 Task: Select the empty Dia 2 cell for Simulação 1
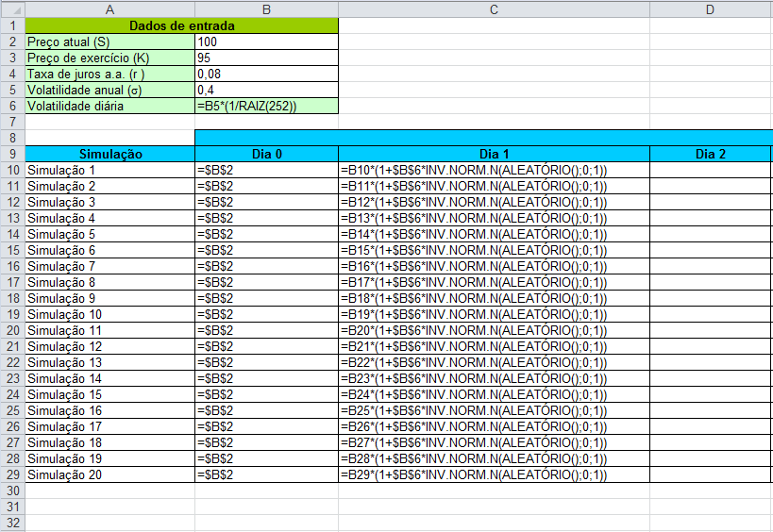click(710, 170)
